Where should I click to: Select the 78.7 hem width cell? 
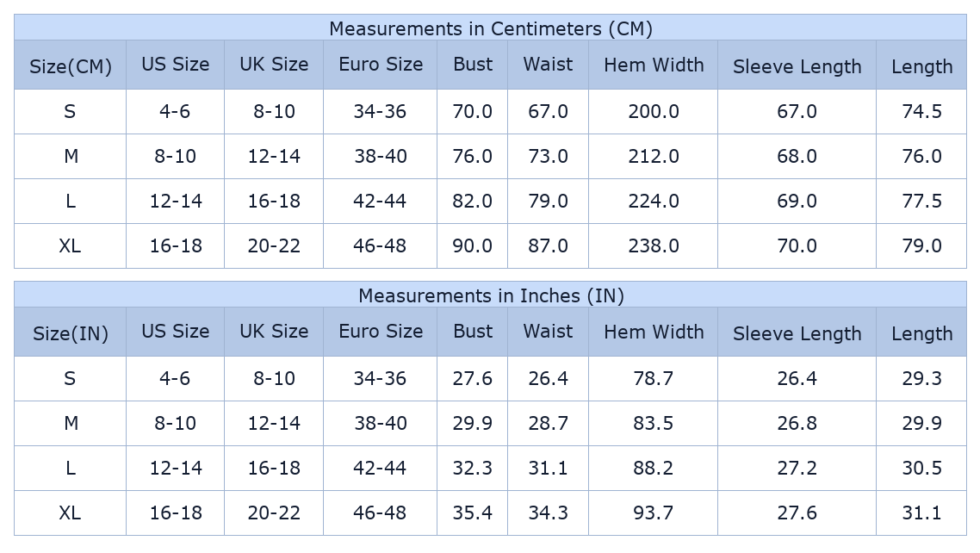pyautogui.click(x=654, y=379)
